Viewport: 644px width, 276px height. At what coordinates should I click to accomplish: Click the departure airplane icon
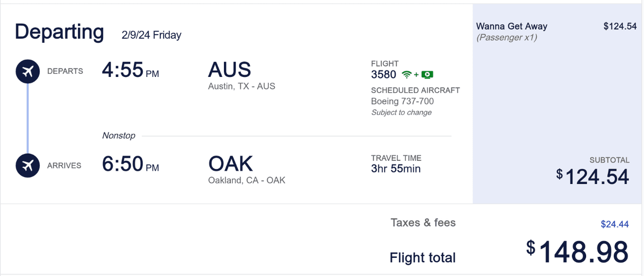click(x=28, y=71)
